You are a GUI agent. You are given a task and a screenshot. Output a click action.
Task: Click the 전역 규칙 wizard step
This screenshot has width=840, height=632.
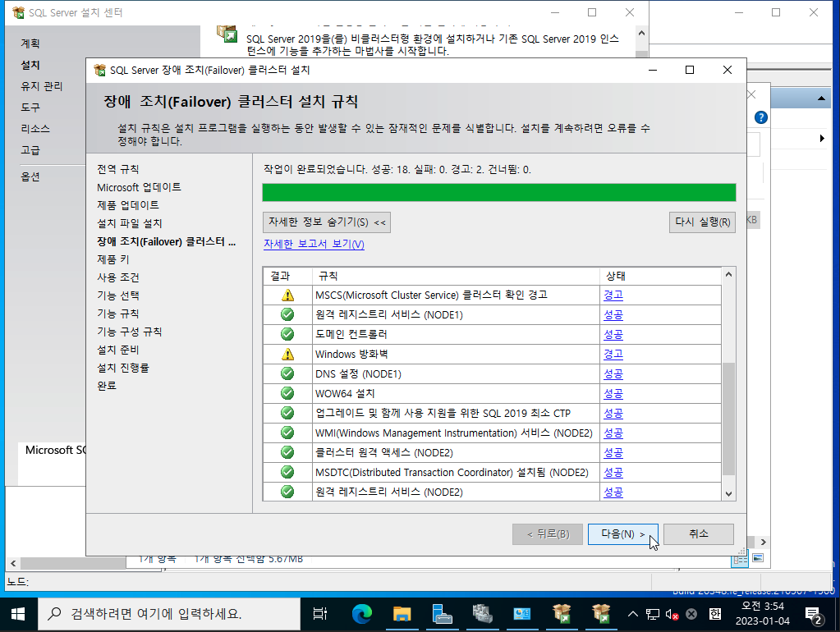click(118, 169)
